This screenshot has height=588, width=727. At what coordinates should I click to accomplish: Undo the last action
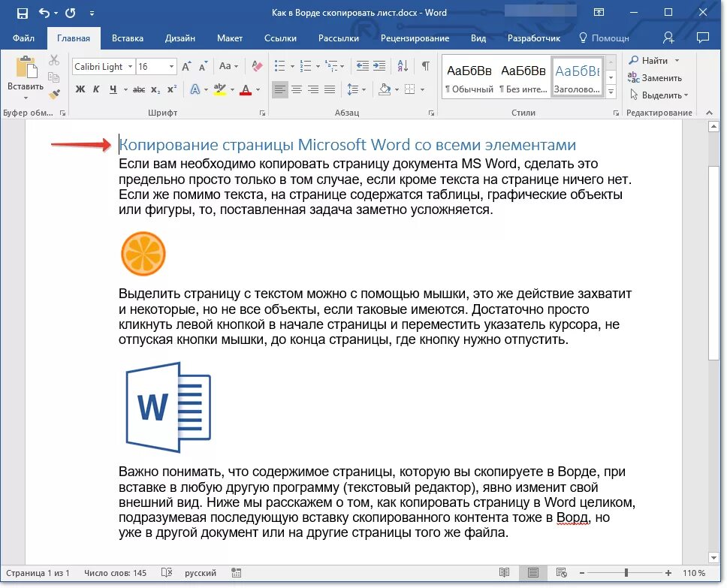point(44,13)
